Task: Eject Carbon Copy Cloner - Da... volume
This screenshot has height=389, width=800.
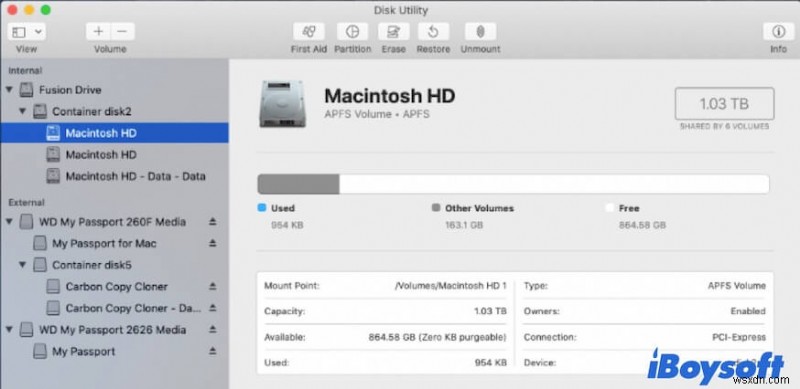Action: tap(213, 308)
